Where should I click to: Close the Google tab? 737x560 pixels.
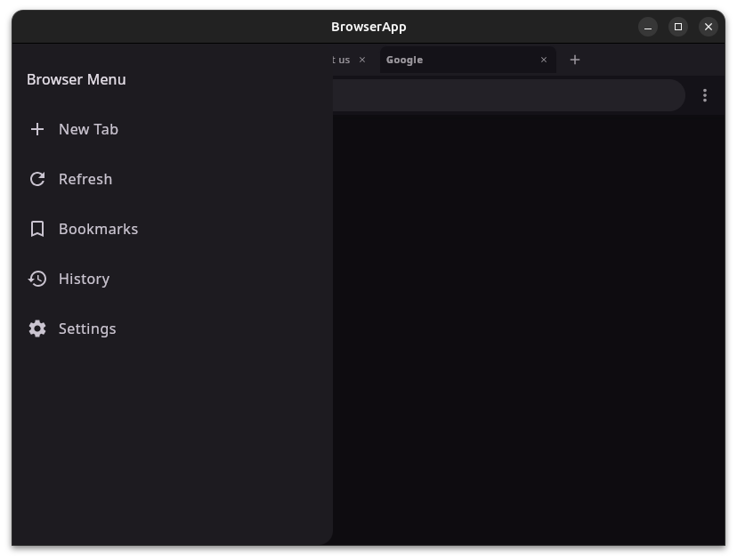tap(544, 60)
